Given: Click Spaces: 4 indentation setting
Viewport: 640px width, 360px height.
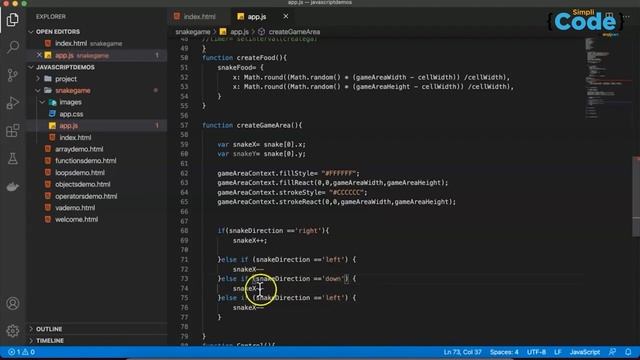Looking at the screenshot, I should pyautogui.click(x=504, y=352).
